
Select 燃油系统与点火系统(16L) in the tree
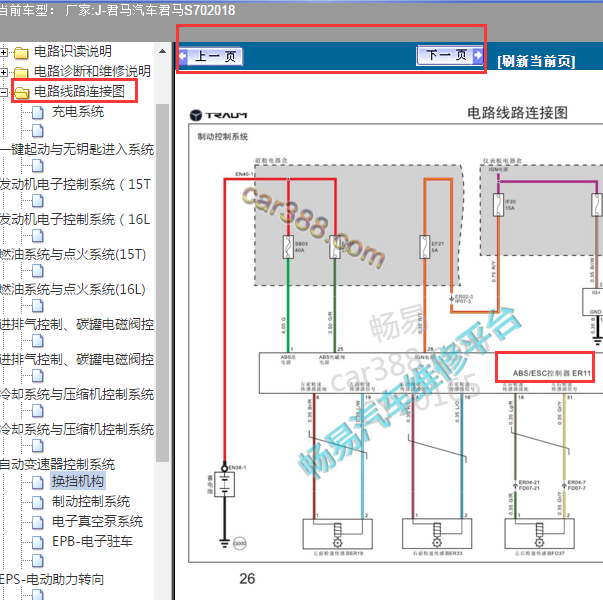click(x=73, y=289)
